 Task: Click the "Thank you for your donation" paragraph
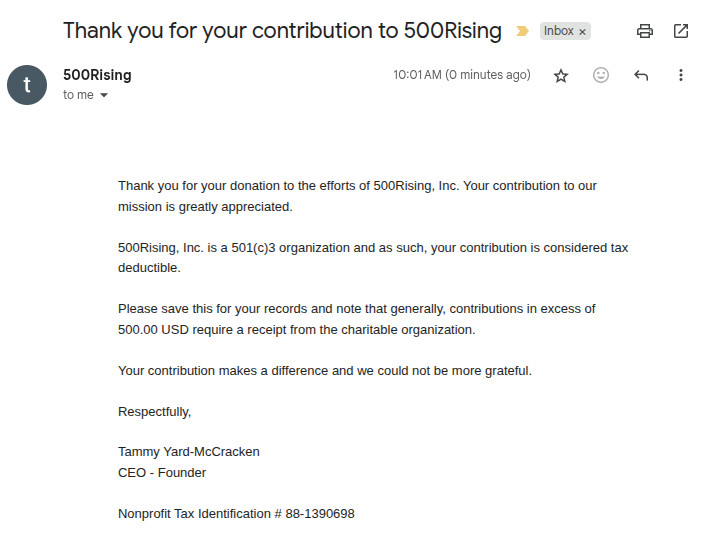357,196
